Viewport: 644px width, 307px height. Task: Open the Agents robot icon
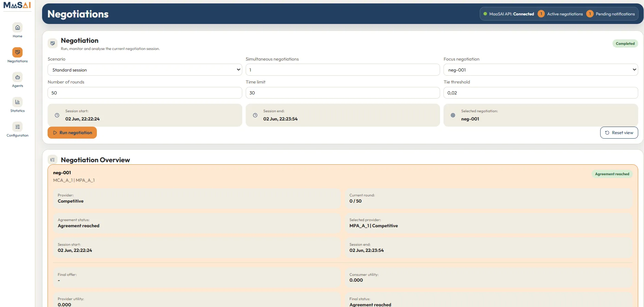[17, 77]
